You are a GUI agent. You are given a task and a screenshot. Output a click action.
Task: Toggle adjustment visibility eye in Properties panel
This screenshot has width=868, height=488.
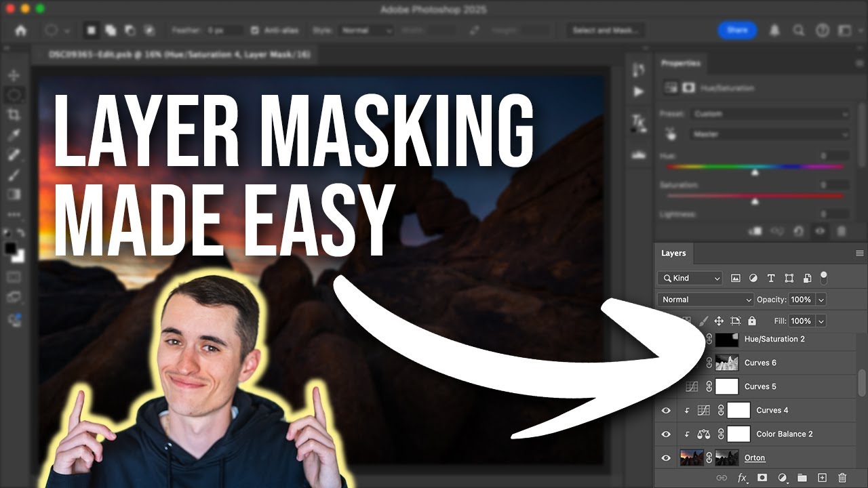[x=820, y=231]
